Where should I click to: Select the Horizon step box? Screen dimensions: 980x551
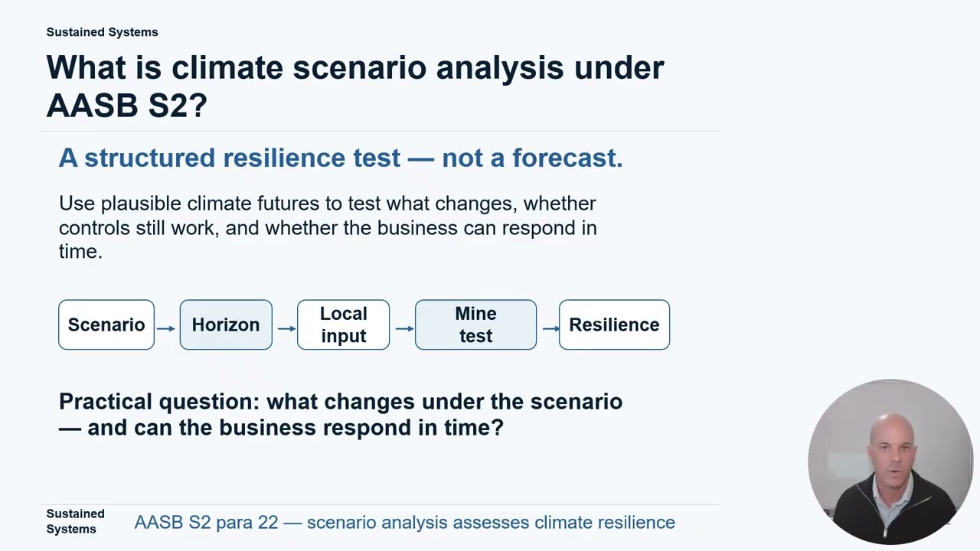[226, 324]
